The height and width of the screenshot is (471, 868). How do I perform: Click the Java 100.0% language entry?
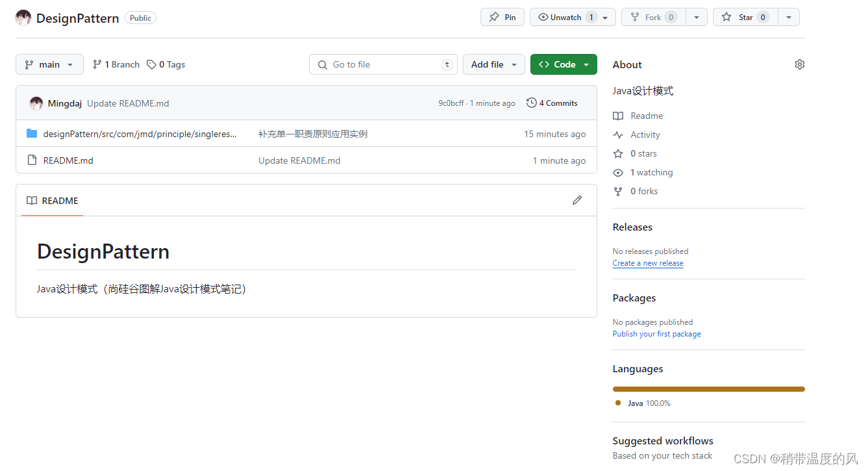[x=643, y=403]
